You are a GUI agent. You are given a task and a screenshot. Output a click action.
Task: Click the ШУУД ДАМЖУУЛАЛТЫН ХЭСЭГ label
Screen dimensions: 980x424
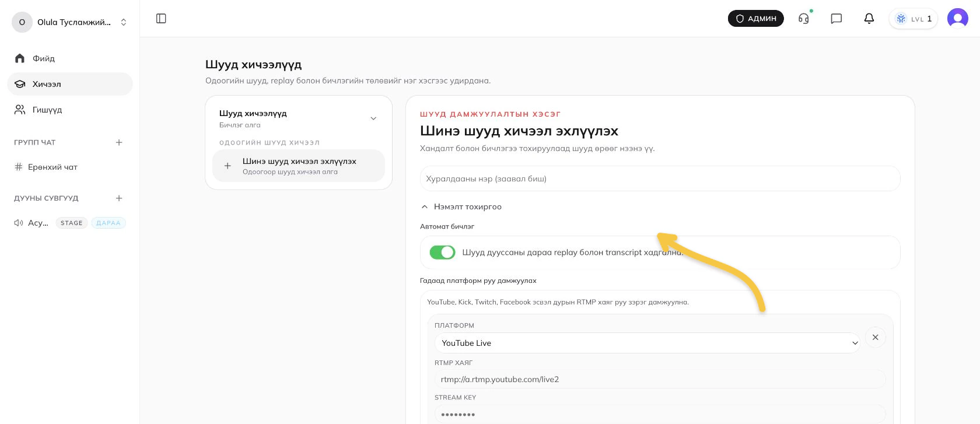pos(491,114)
